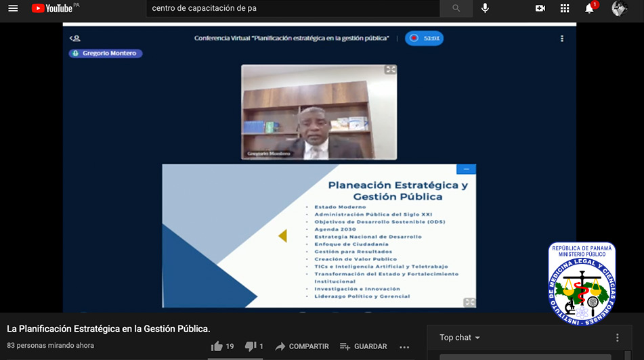The height and width of the screenshot is (360, 644).
Task: Click the yellow back arrow on the slide
Action: point(282,235)
